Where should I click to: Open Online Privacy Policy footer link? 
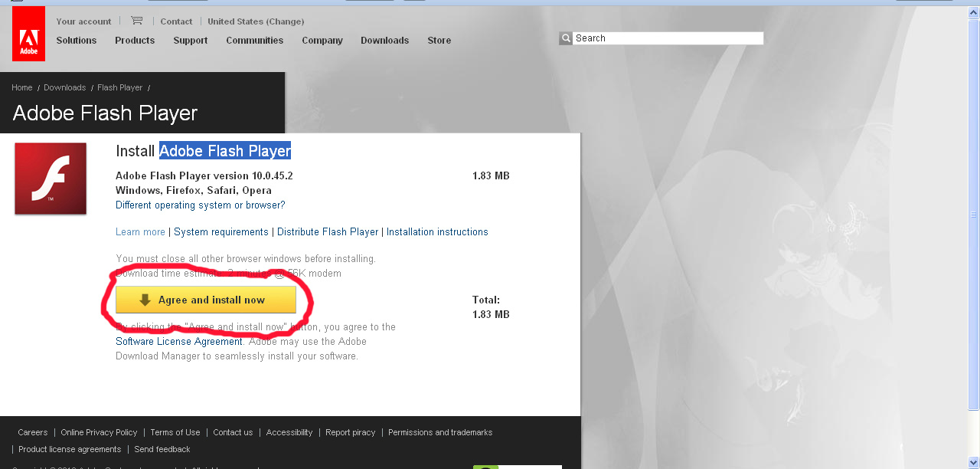click(x=99, y=433)
